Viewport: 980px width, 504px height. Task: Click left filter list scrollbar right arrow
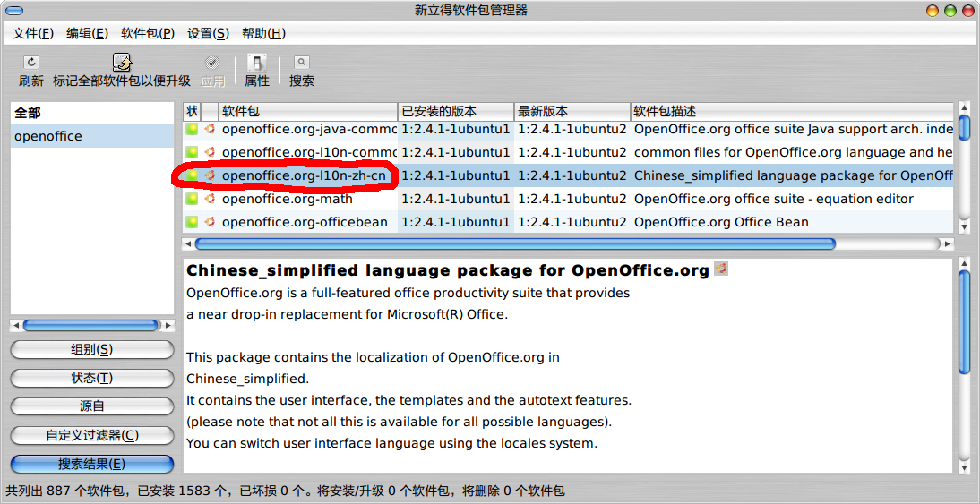[168, 325]
